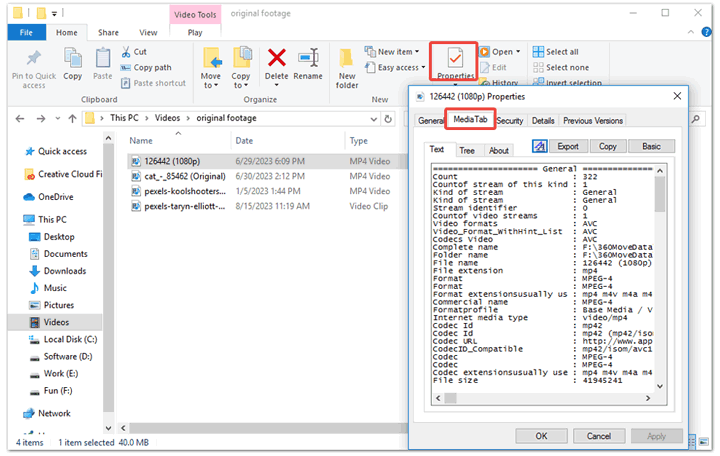Switch to the Home ribbon tab
The width and height of the screenshot is (720, 456).
(x=67, y=33)
